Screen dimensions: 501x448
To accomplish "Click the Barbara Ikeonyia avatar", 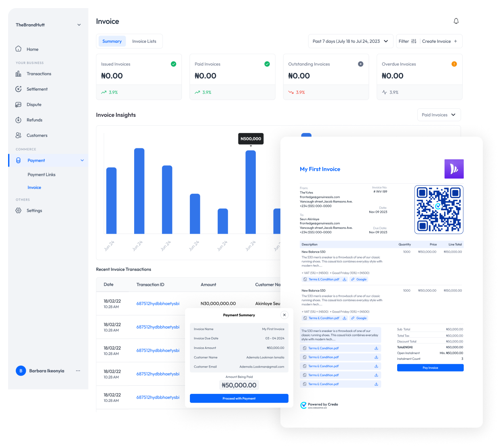I will click(21, 371).
